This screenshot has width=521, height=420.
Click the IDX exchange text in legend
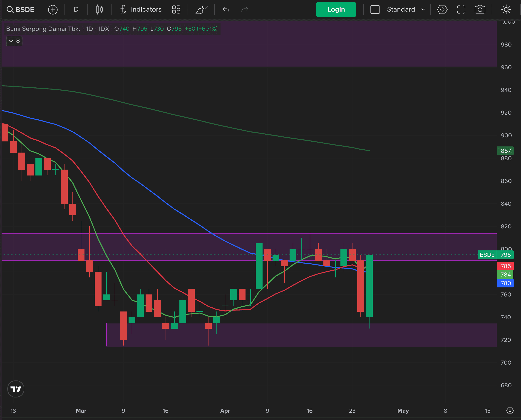(x=104, y=29)
